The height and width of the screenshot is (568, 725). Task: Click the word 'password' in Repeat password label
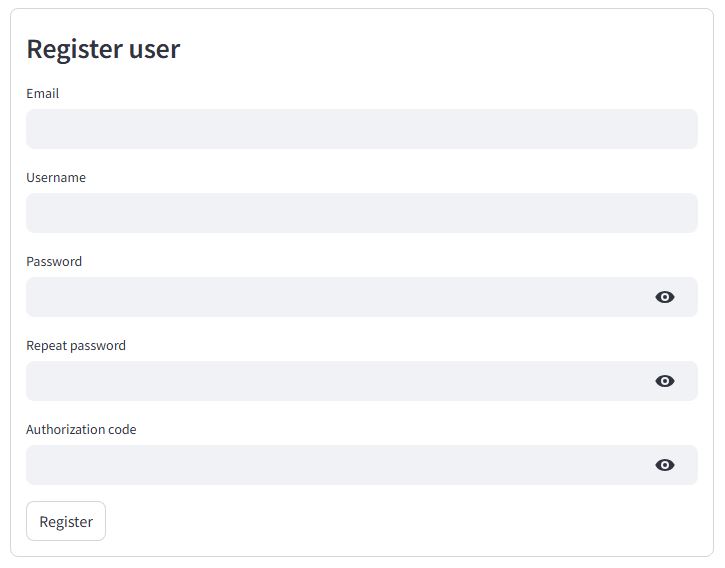(x=98, y=346)
